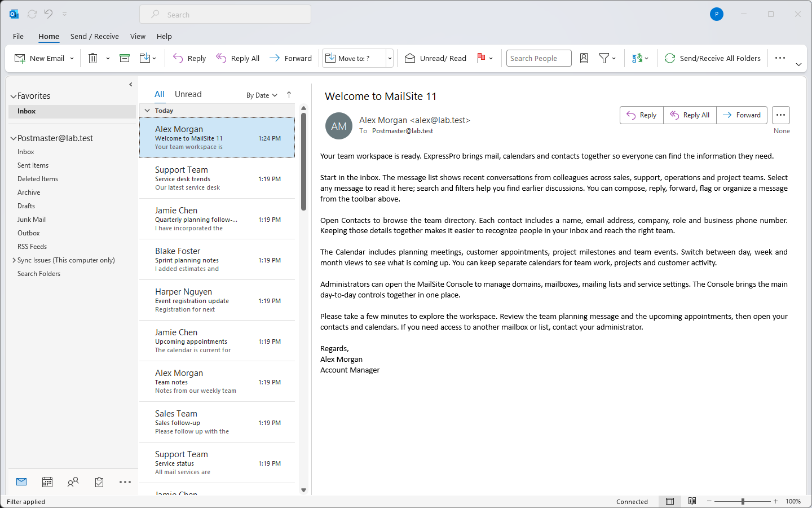This screenshot has width=812, height=508.
Task: Open Harper Nguyen Event registration update email
Action: 217,300
